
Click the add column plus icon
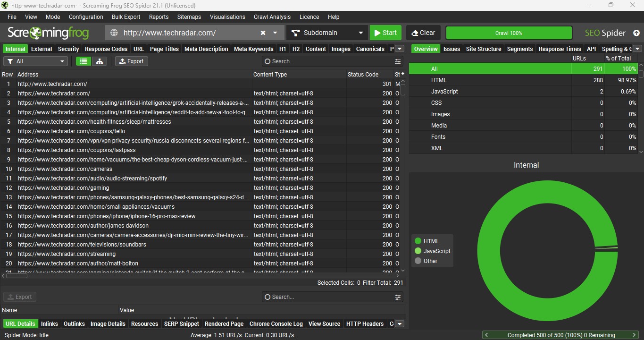point(402,74)
